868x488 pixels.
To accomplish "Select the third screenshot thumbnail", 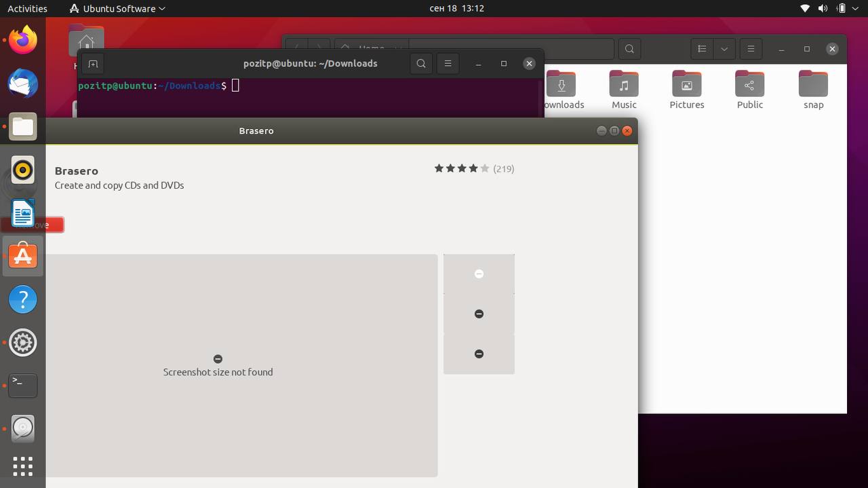I will pos(479,354).
